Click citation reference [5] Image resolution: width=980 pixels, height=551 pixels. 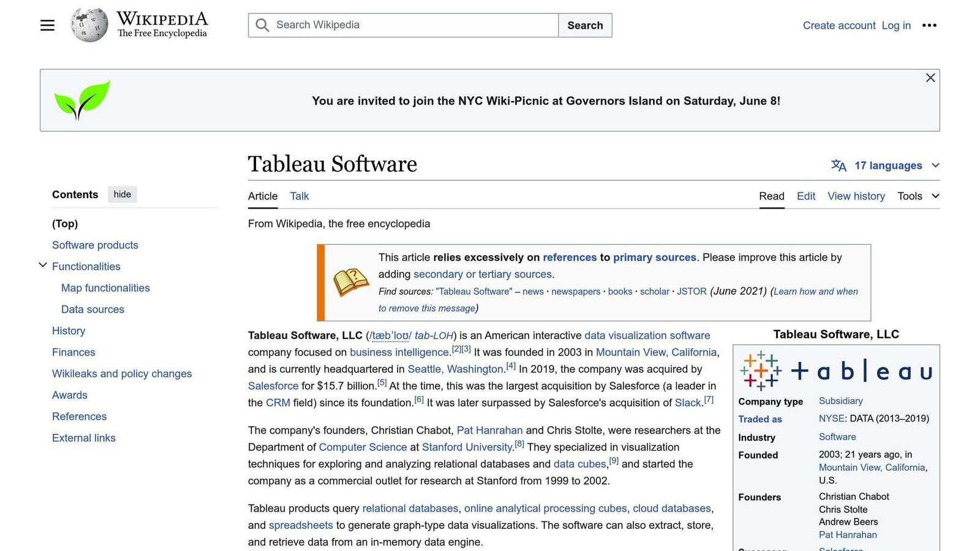382,383
